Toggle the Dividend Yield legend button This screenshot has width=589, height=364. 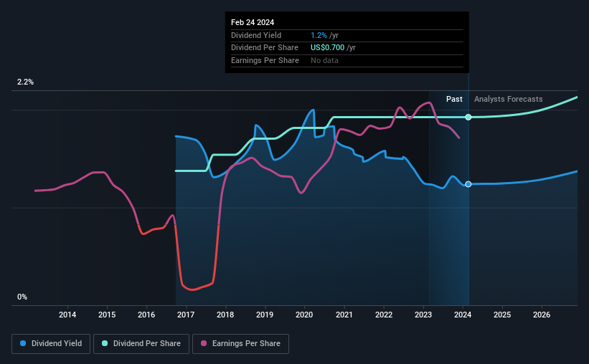(x=51, y=344)
